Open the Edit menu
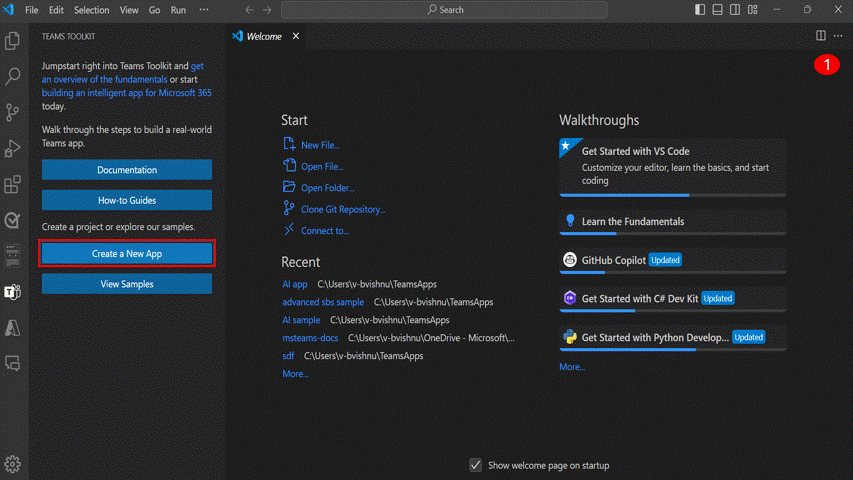 [56, 10]
